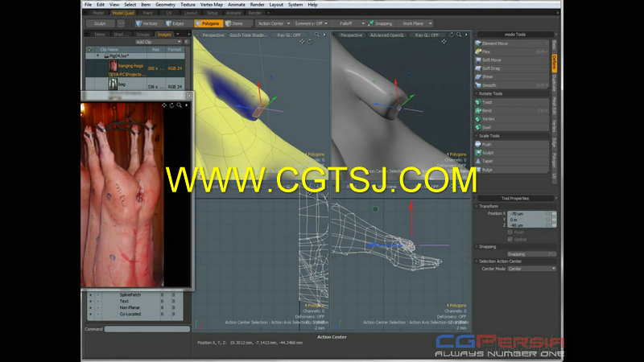Select the Twist rotate tool

512,102
